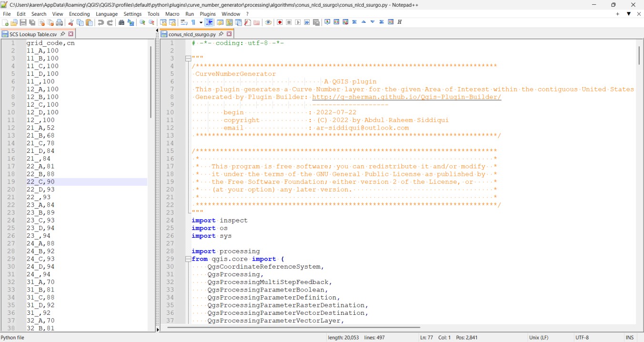
Task: Switch to the conus_nlcd_ssurgo.py tab
Action: (192, 34)
